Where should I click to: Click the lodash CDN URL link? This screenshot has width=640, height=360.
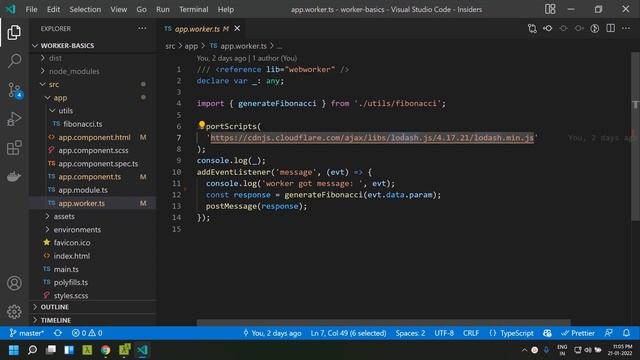click(x=372, y=138)
